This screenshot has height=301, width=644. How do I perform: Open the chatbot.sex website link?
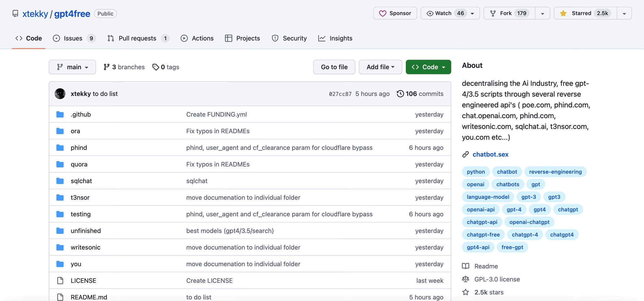pos(491,154)
